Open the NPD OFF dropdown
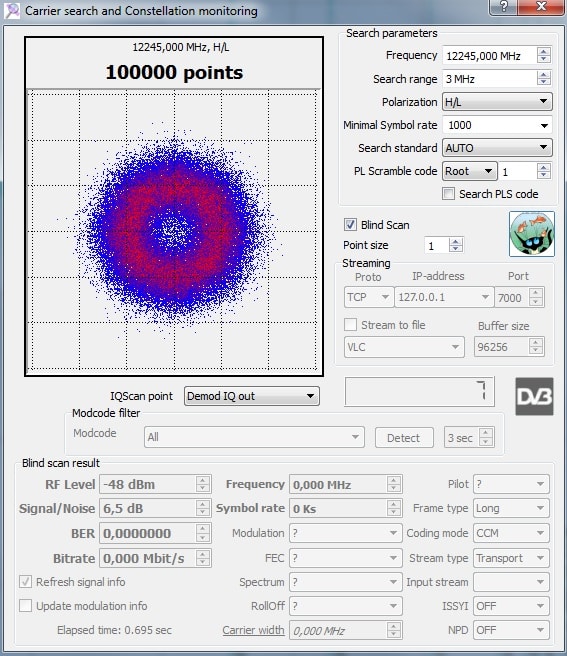 pos(511,630)
